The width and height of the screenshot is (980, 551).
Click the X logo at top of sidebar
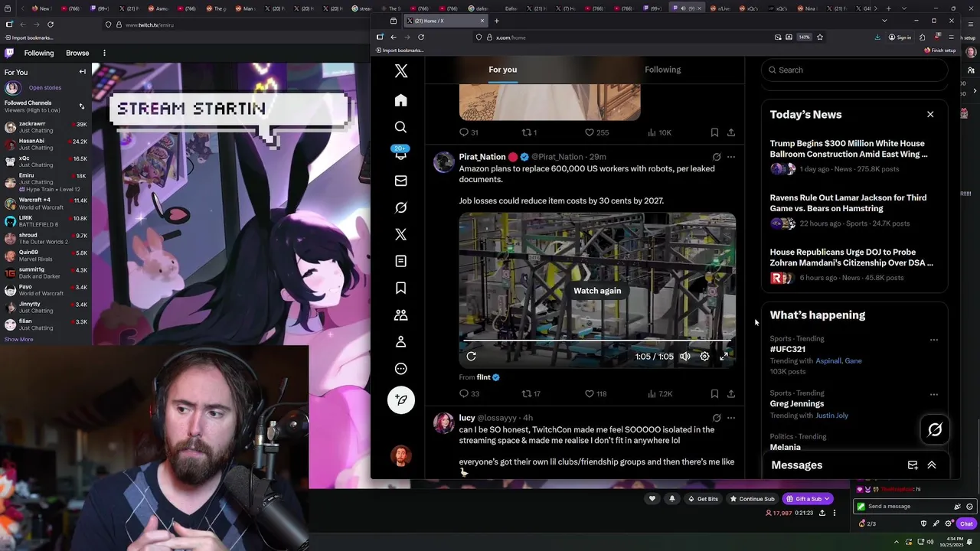tap(400, 71)
